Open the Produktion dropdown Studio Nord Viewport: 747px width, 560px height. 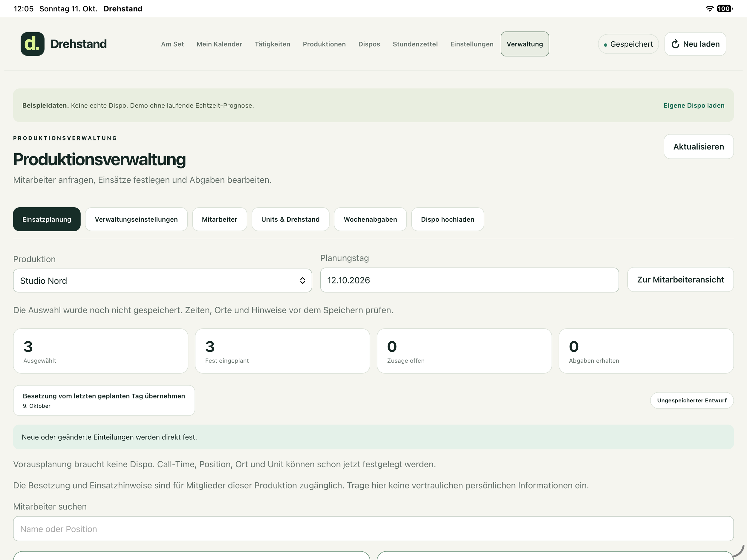(163, 280)
